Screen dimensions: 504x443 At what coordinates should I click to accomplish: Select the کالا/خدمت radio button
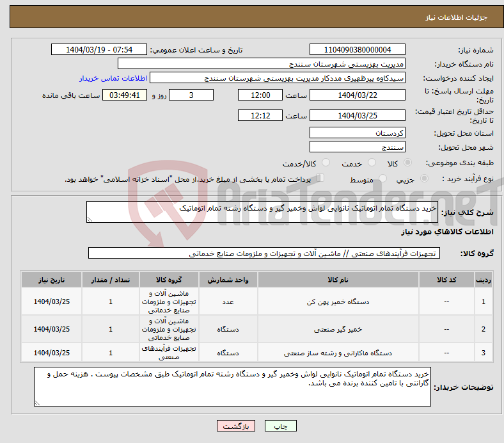(x=326, y=163)
